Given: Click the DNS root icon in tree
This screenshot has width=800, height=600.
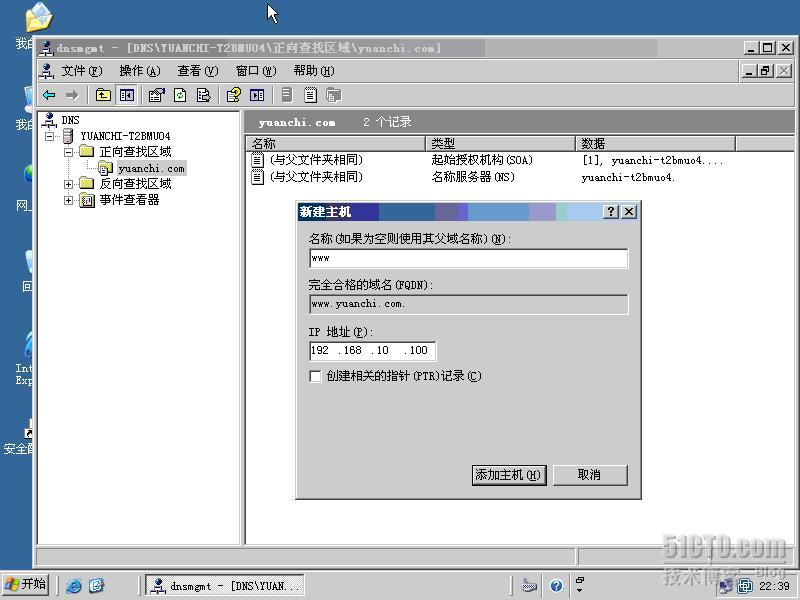Looking at the screenshot, I should tap(49, 120).
